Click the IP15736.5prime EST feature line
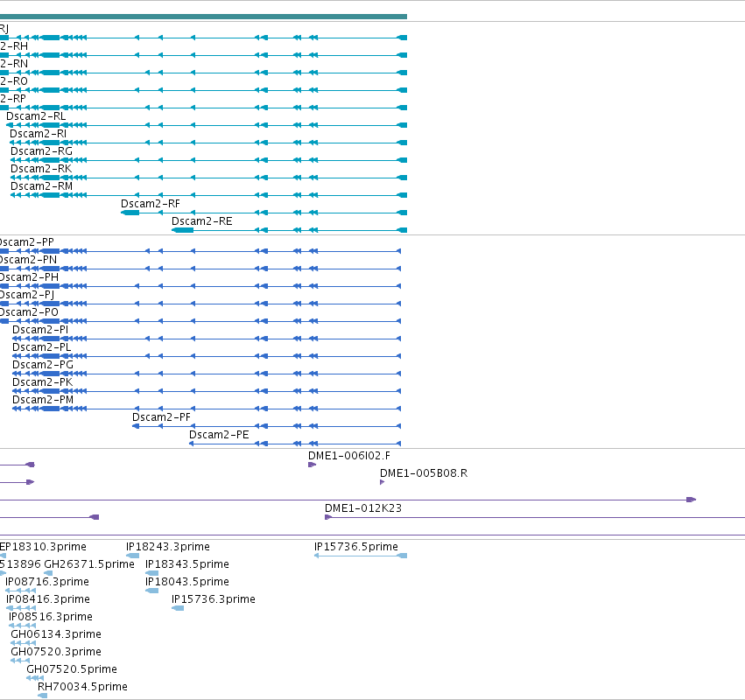Viewport: 745px width, 700px height. pyautogui.click(x=361, y=556)
